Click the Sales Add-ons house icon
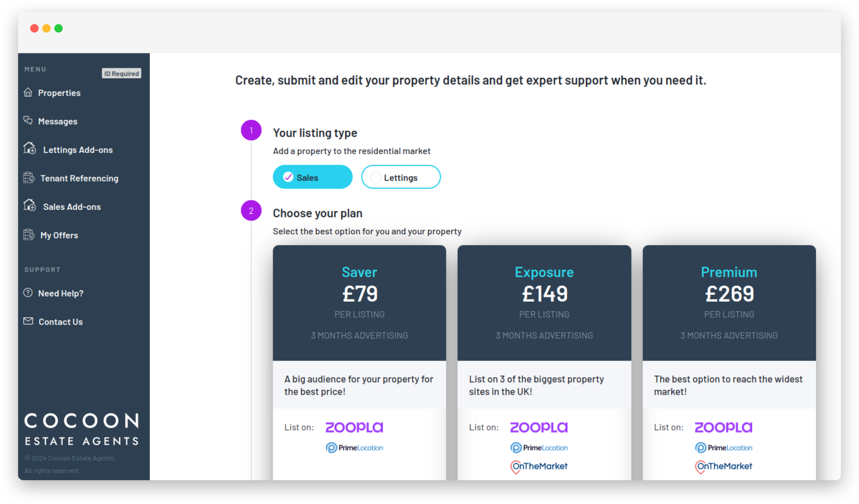 pos(30,205)
